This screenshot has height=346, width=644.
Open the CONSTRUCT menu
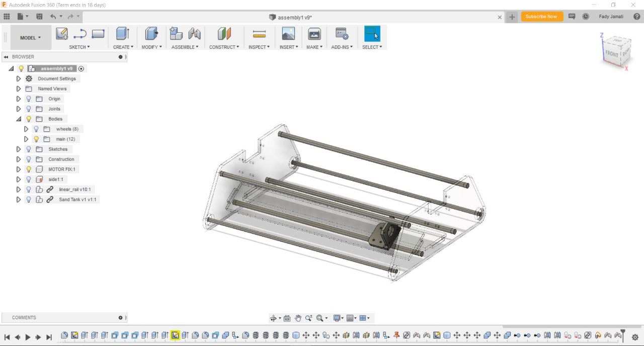(224, 47)
